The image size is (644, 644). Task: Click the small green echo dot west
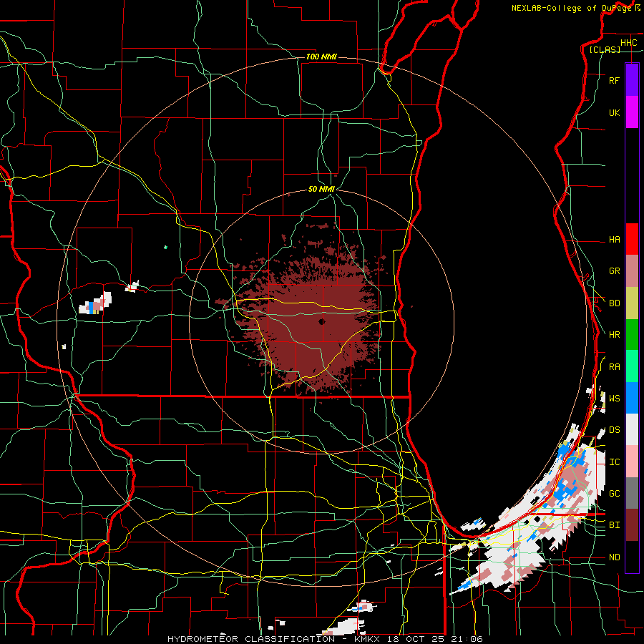165,248
